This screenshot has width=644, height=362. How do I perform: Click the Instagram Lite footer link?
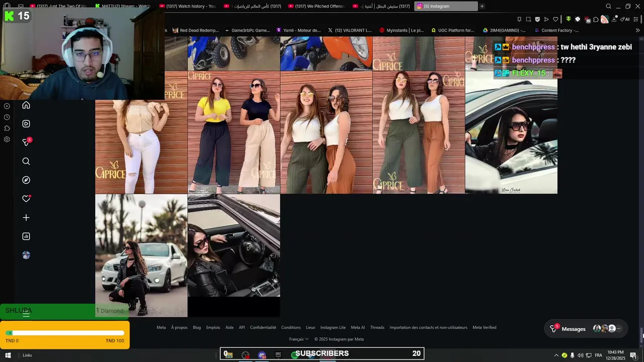tap(333, 327)
